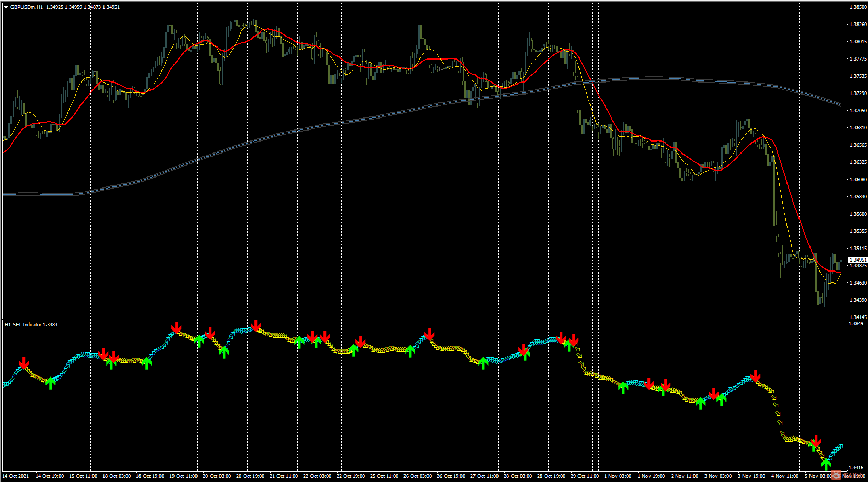The height and width of the screenshot is (483, 868).
Task: Click price axis label 1.38015
Action: tap(858, 42)
